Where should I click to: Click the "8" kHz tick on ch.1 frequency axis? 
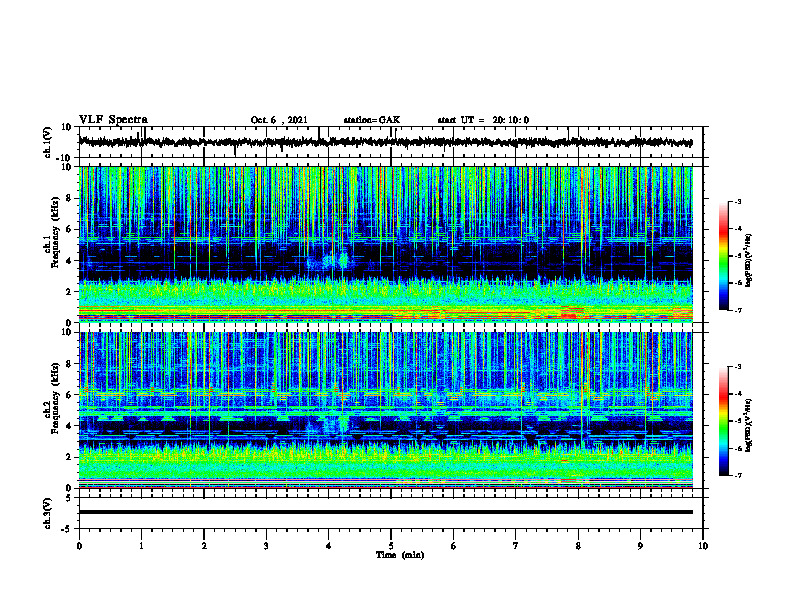(69, 198)
